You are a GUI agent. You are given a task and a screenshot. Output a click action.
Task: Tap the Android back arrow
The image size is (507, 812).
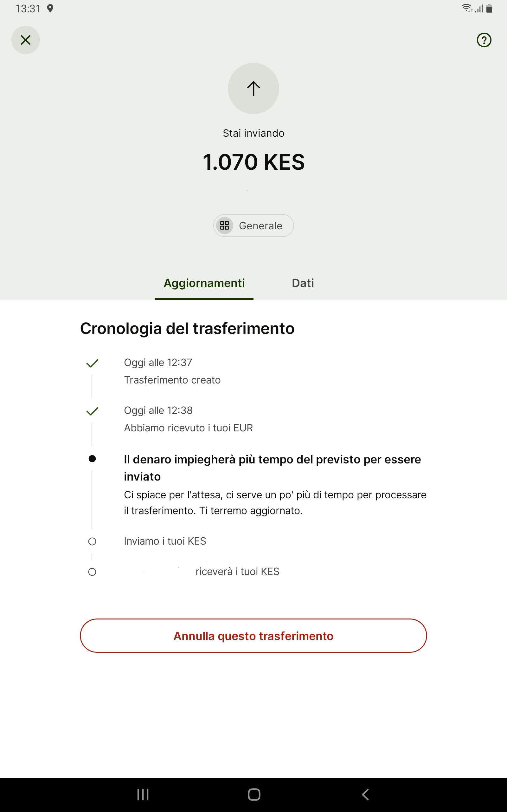click(365, 794)
